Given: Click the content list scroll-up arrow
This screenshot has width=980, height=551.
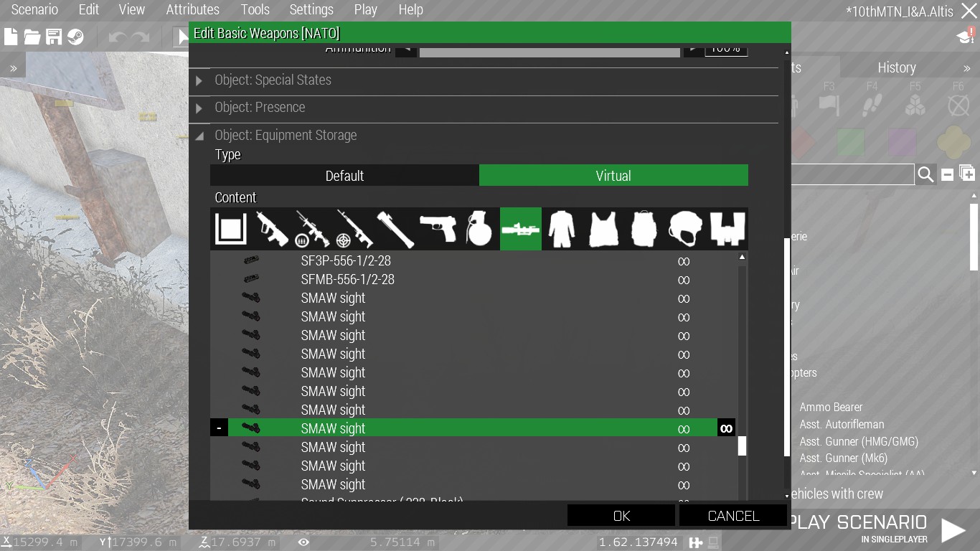Looking at the screenshot, I should click(x=742, y=257).
